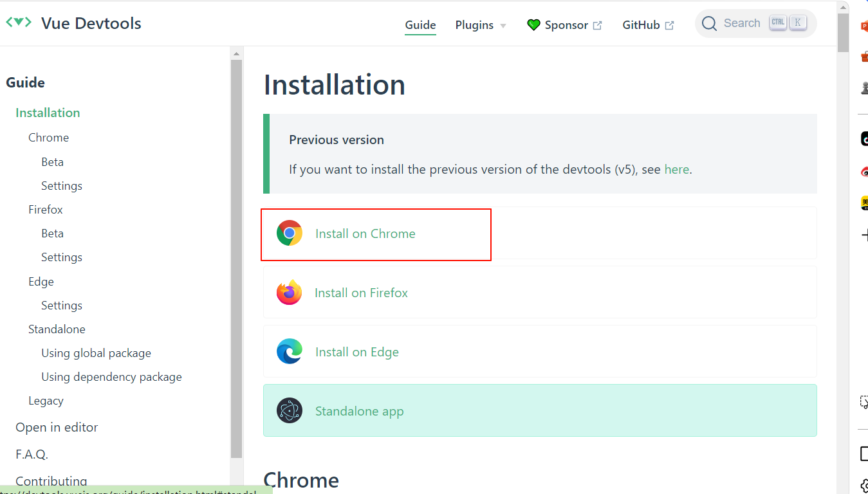Image resolution: width=868 pixels, height=494 pixels.
Task: Click the Edge browser icon
Action: (290, 351)
